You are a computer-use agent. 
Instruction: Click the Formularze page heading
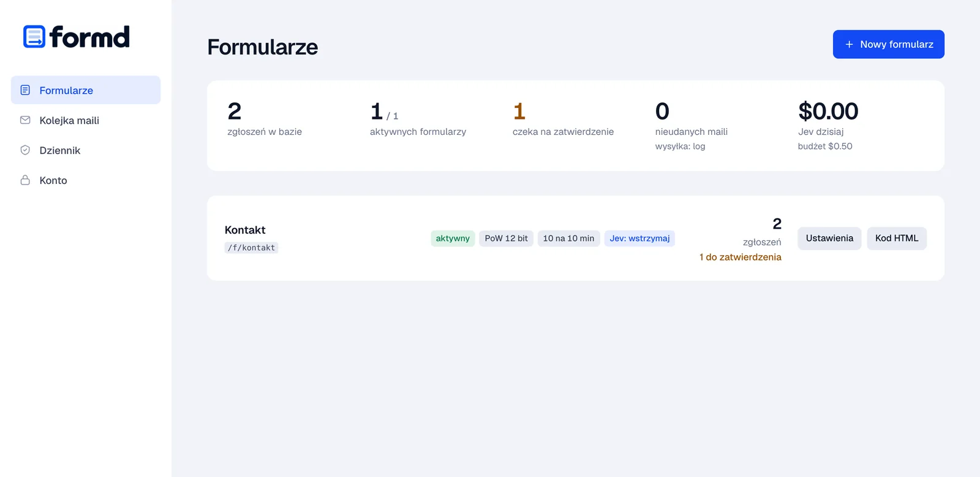point(263,47)
